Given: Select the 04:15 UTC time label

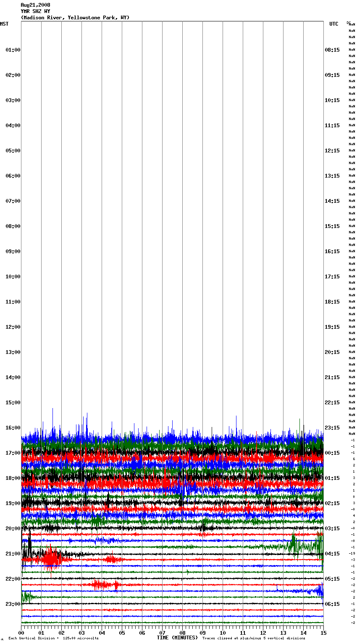Looking at the screenshot, I should tap(332, 554).
